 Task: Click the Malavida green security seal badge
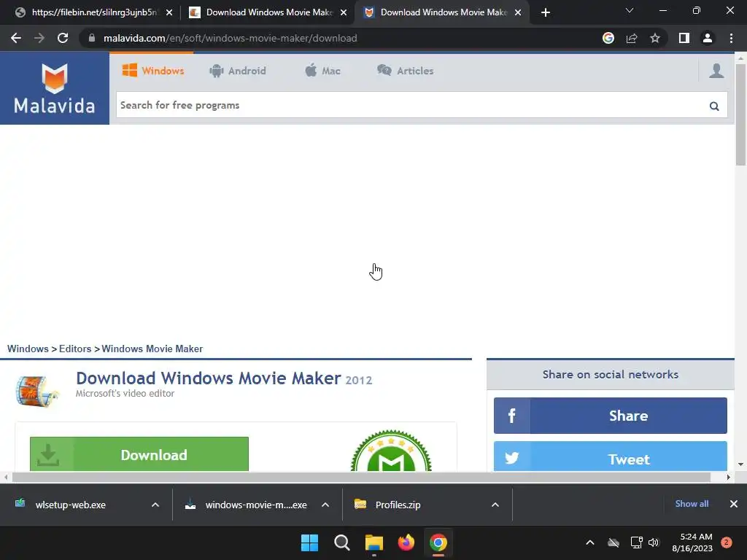pos(391,451)
